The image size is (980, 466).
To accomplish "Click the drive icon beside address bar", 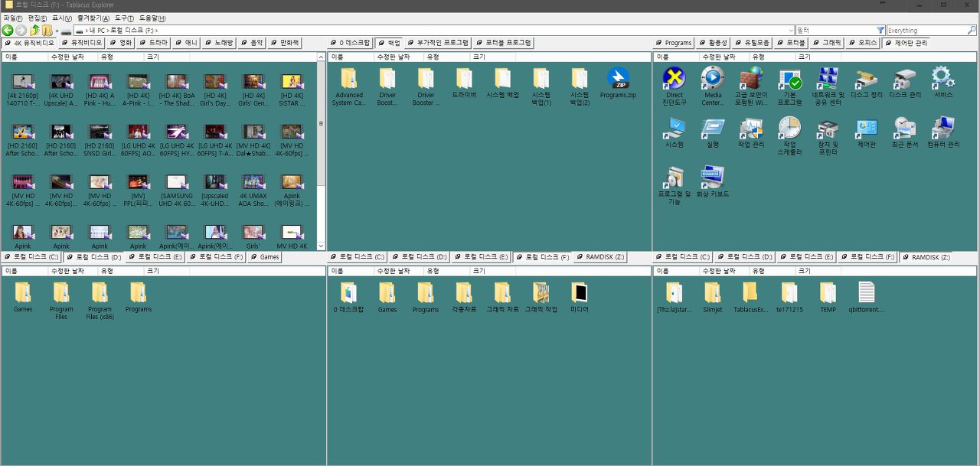I will (67, 31).
